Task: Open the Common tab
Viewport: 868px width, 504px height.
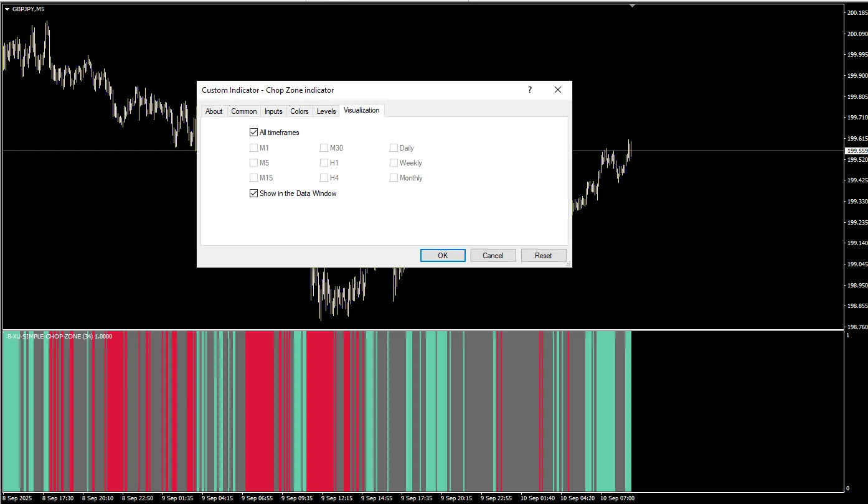Action: pyautogui.click(x=243, y=111)
